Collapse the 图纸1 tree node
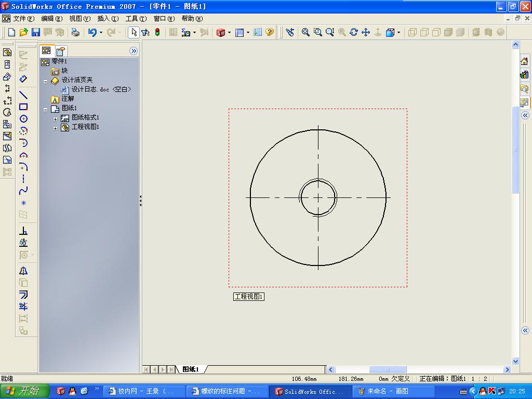Screen dimensions: 532x399 tap(46, 110)
